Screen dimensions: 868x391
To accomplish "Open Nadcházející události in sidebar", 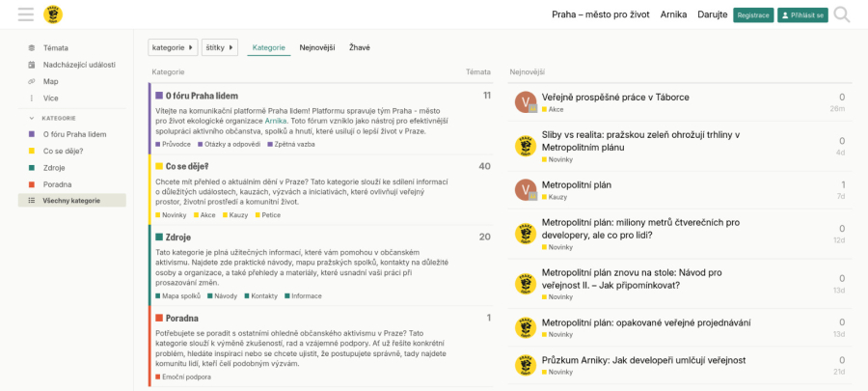I will [78, 65].
